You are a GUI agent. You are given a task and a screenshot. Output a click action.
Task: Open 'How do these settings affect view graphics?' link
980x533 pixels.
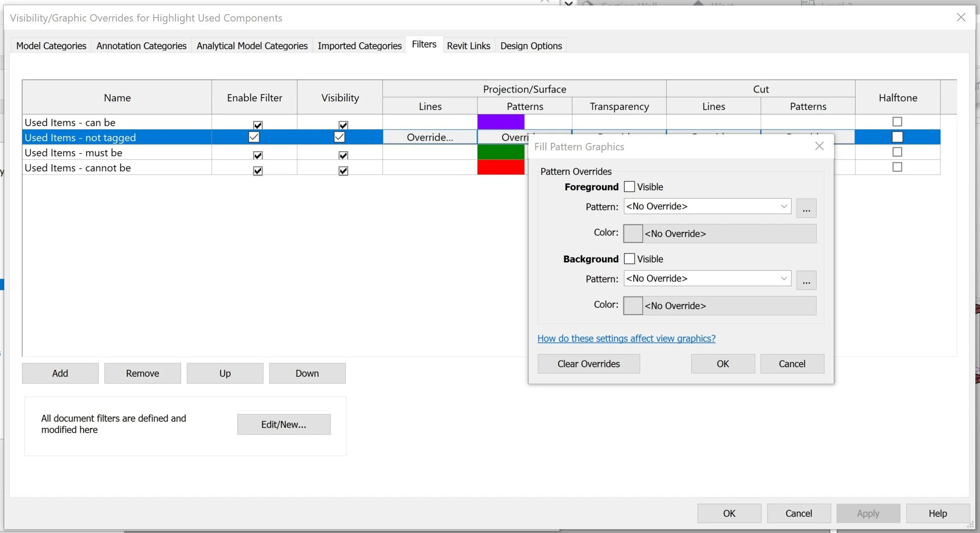tap(626, 339)
